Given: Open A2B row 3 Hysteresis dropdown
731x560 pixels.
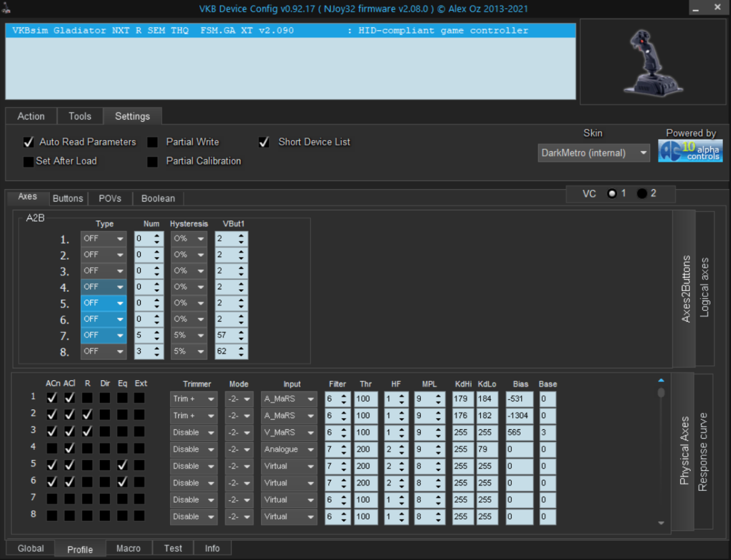Looking at the screenshot, I should (x=188, y=271).
